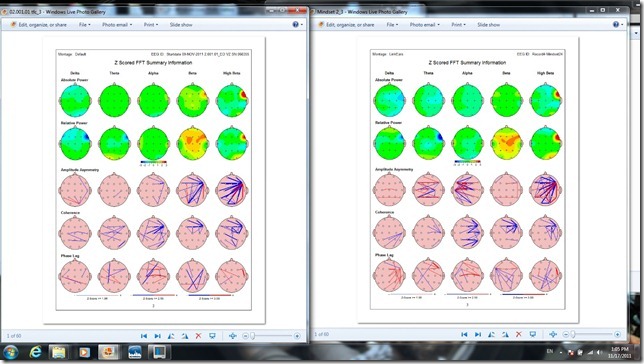Click red Delete X in Mindset window
The height and width of the screenshot is (364, 644).
(519, 334)
